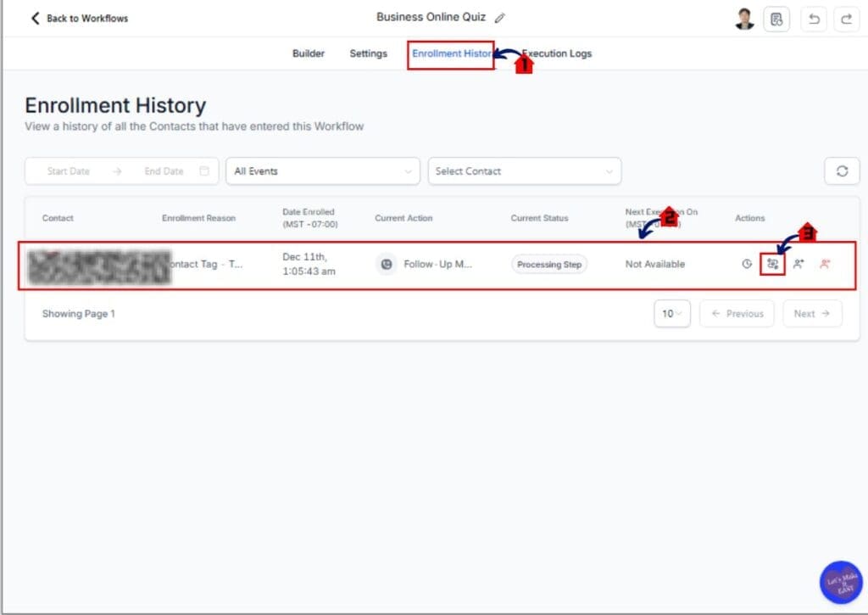The height and width of the screenshot is (615, 868).
Task: Click the Next pagination button
Action: pos(811,313)
